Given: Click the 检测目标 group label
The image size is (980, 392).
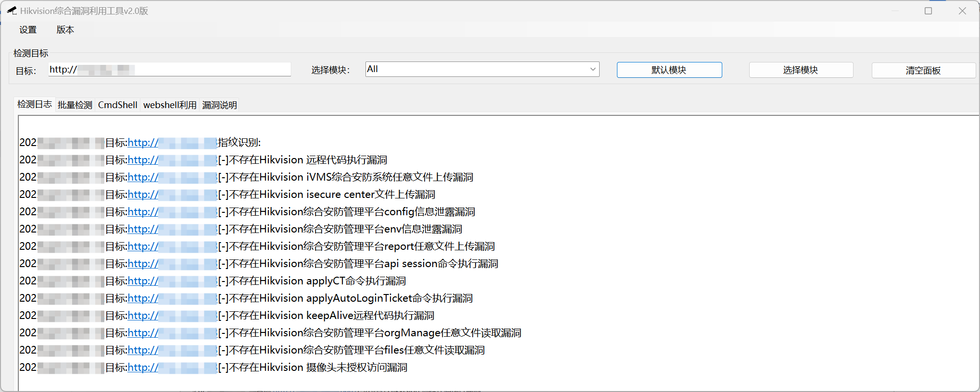Looking at the screenshot, I should pos(31,53).
